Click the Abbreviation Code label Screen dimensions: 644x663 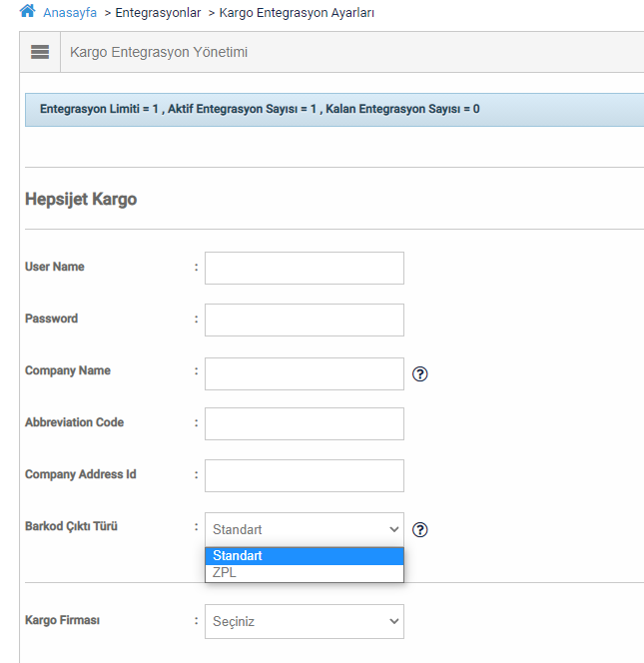[x=75, y=422]
